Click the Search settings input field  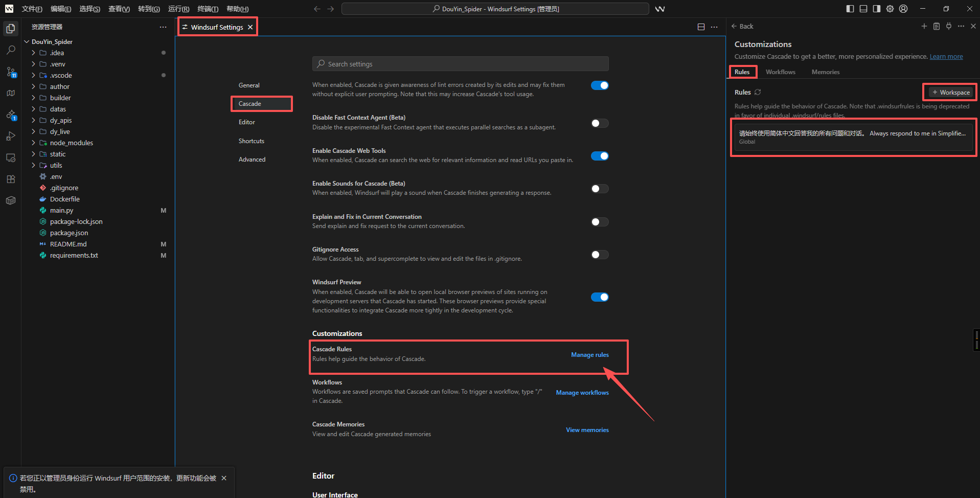(x=460, y=64)
